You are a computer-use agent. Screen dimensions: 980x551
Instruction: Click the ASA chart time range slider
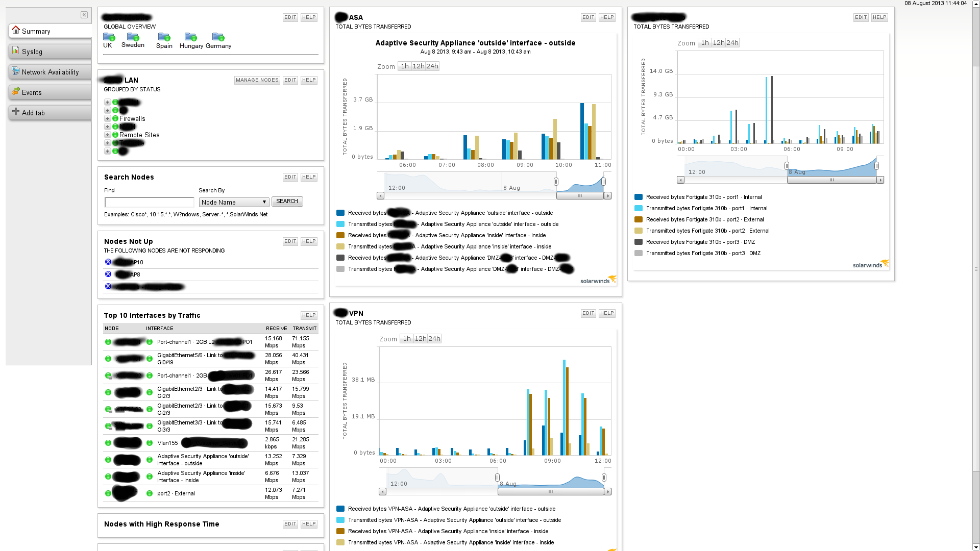pyautogui.click(x=580, y=195)
